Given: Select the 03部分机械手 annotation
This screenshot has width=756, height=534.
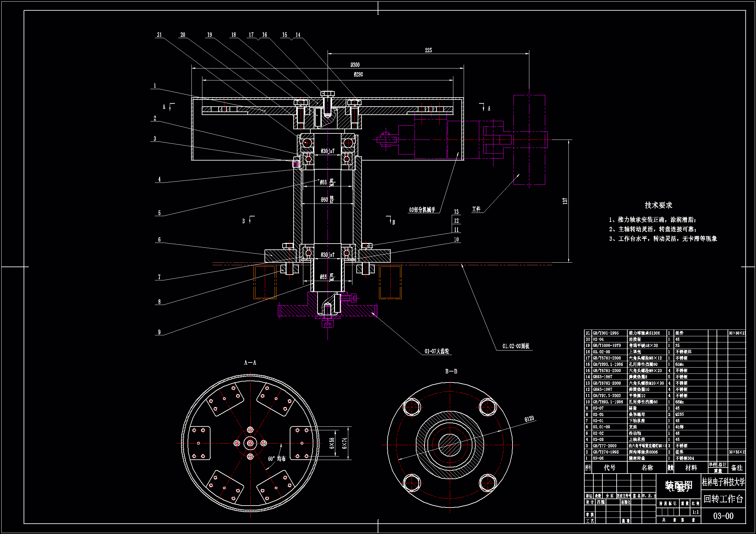Looking at the screenshot, I should [x=422, y=210].
